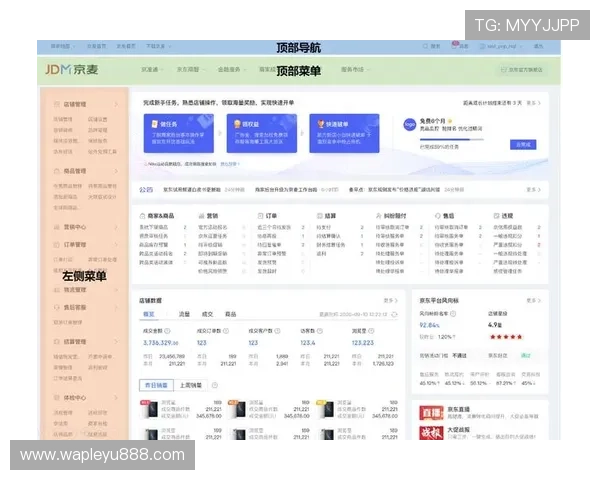
Task: Click 更多 link in 京东平台风向标 panel
Action: (x=533, y=300)
